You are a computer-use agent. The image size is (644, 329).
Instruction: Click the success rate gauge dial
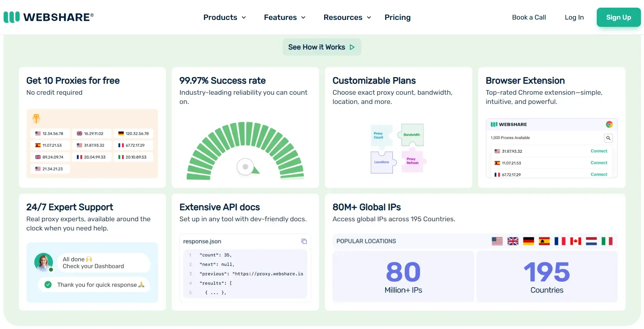click(246, 167)
